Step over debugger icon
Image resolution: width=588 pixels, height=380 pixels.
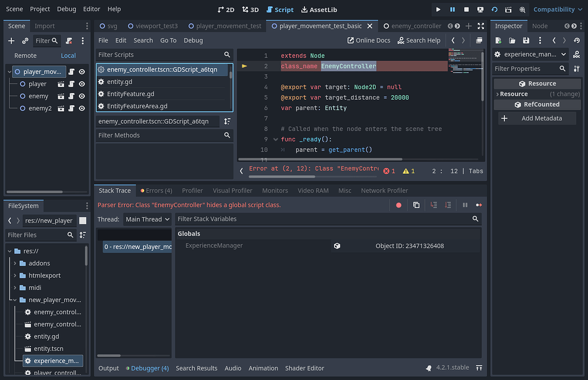click(x=448, y=205)
